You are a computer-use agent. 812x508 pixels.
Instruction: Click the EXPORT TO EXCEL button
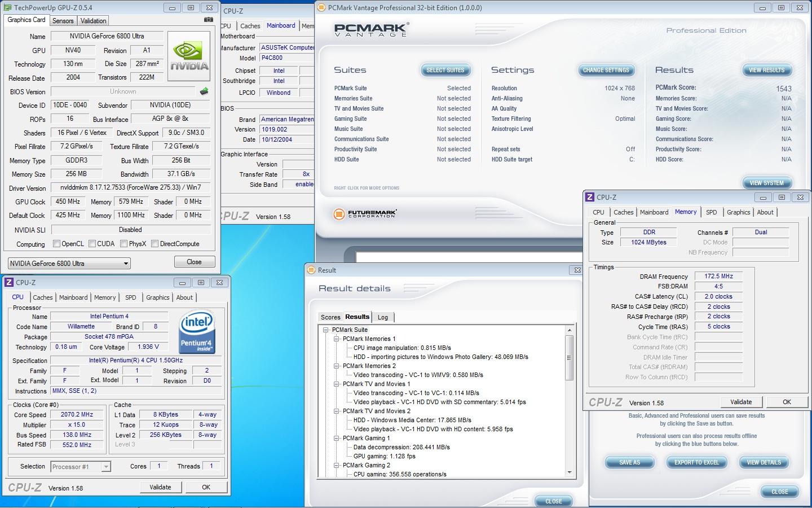(697, 462)
